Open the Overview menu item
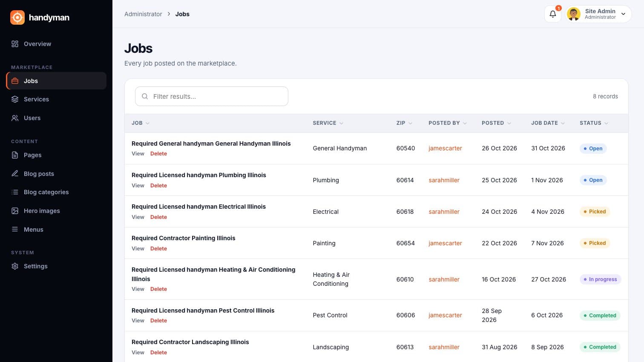This screenshot has width=644, height=362. tap(56, 44)
